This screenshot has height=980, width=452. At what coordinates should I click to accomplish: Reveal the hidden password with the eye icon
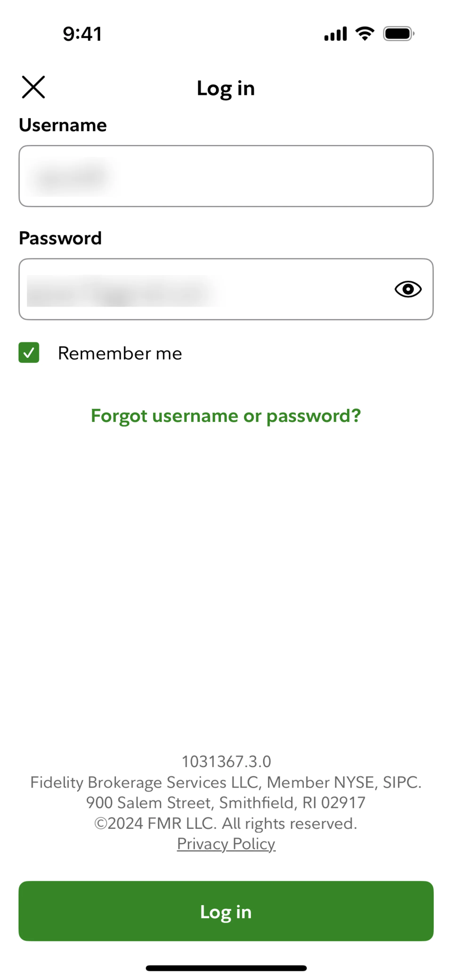click(x=408, y=289)
